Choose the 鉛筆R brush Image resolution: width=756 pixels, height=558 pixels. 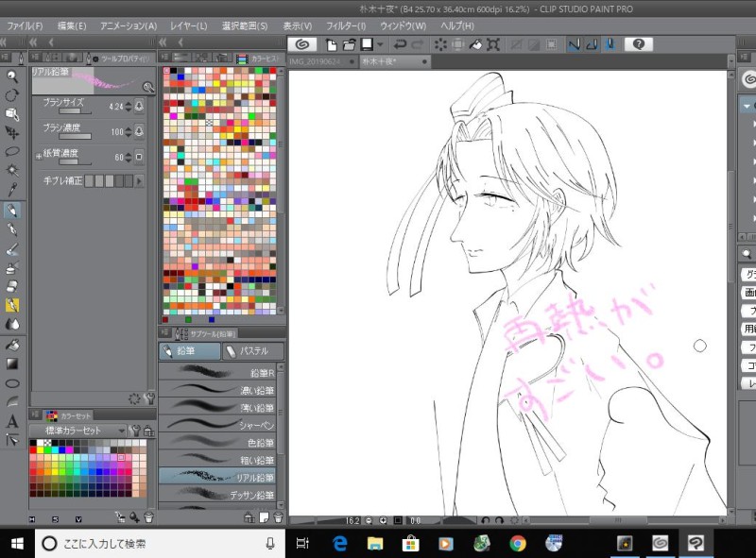pyautogui.click(x=217, y=372)
